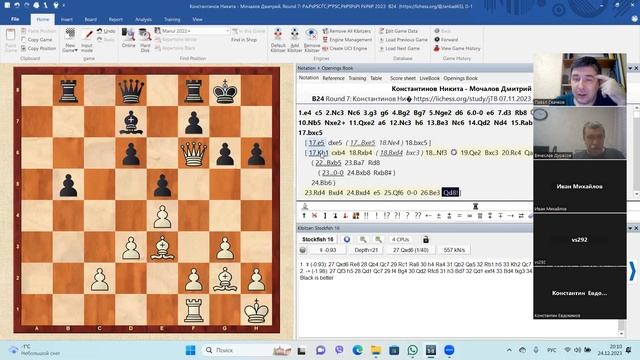The height and width of the screenshot is (360, 640).
Task: Click the New Game icon
Action: click(70, 40)
